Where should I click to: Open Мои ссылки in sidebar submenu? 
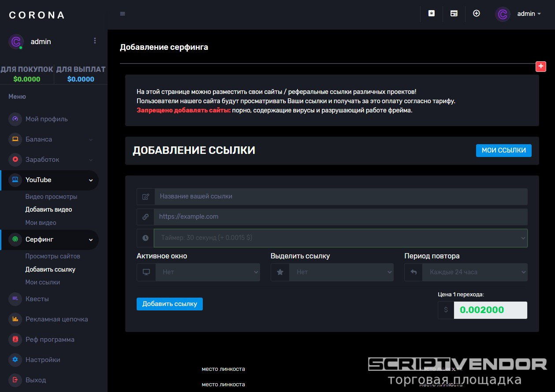click(42, 282)
